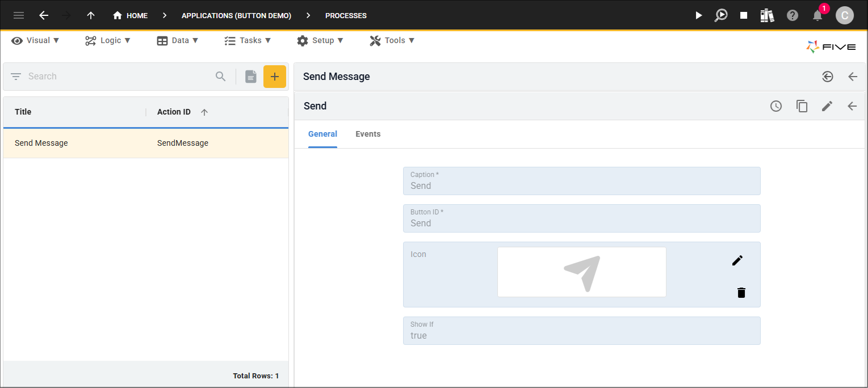
Task: Click the filter icon in search bar
Action: (x=16, y=76)
